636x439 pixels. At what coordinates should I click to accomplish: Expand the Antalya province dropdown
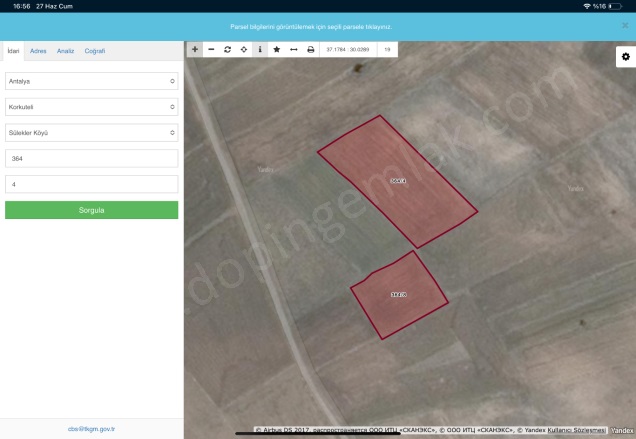point(91,80)
